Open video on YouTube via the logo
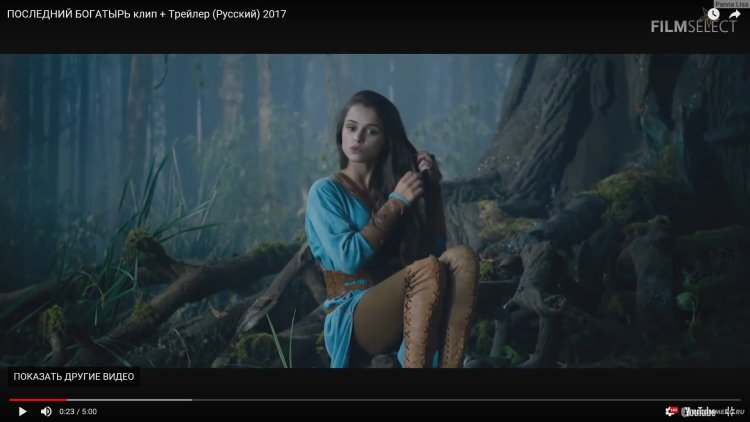 coord(699,411)
